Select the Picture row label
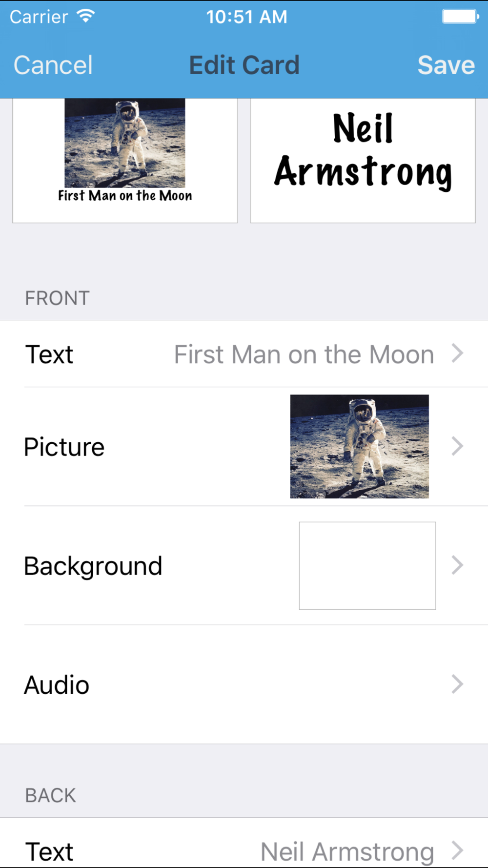Viewport: 488px width, 868px height. [64, 447]
